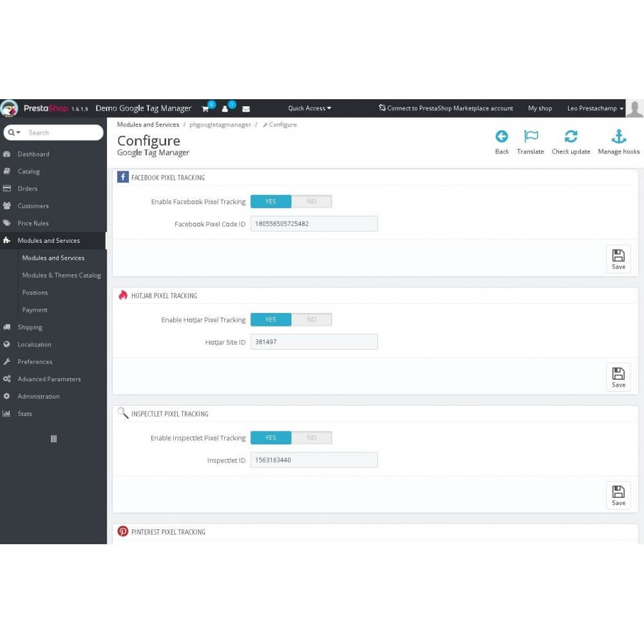The width and height of the screenshot is (644, 644).
Task: Click the Facebook logo in panel header
Action: tap(123, 177)
